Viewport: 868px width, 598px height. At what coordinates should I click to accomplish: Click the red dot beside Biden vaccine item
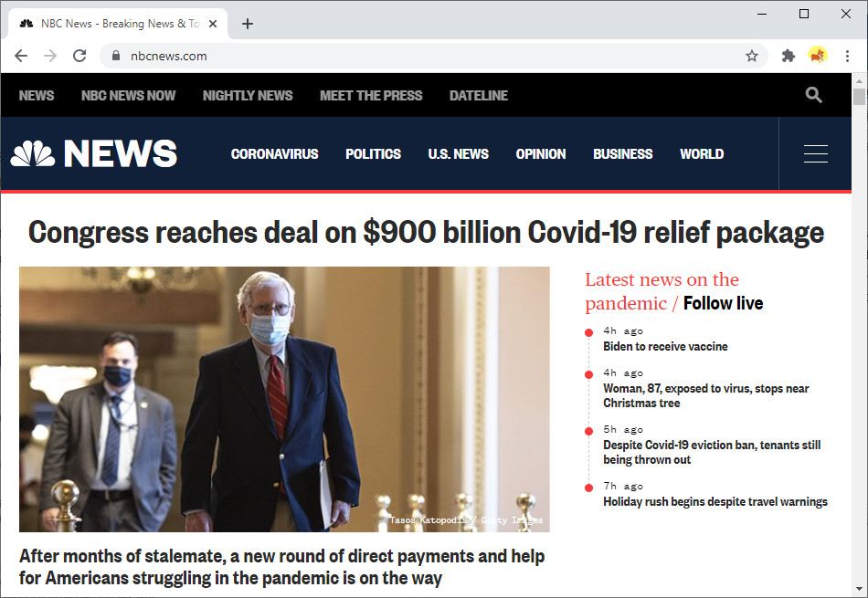point(588,332)
